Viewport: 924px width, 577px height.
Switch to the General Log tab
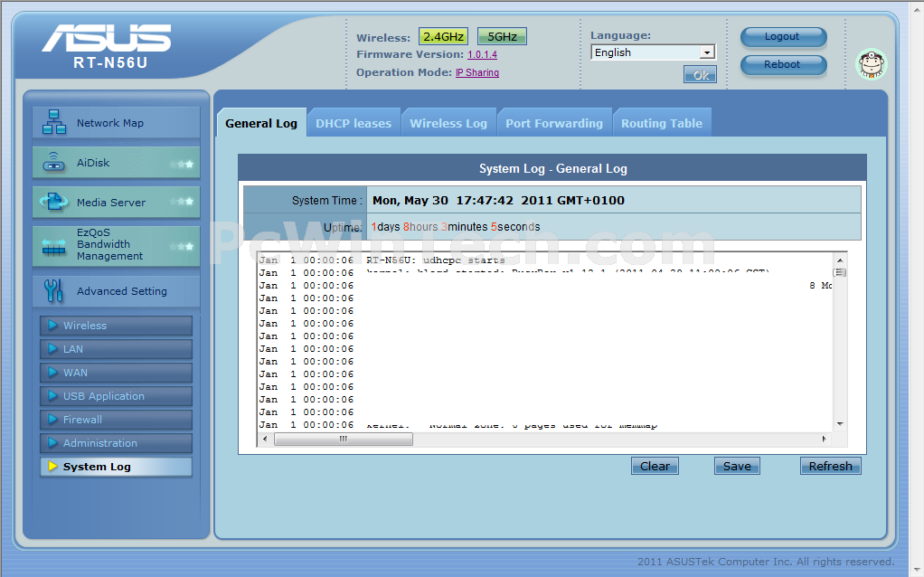[x=261, y=123]
